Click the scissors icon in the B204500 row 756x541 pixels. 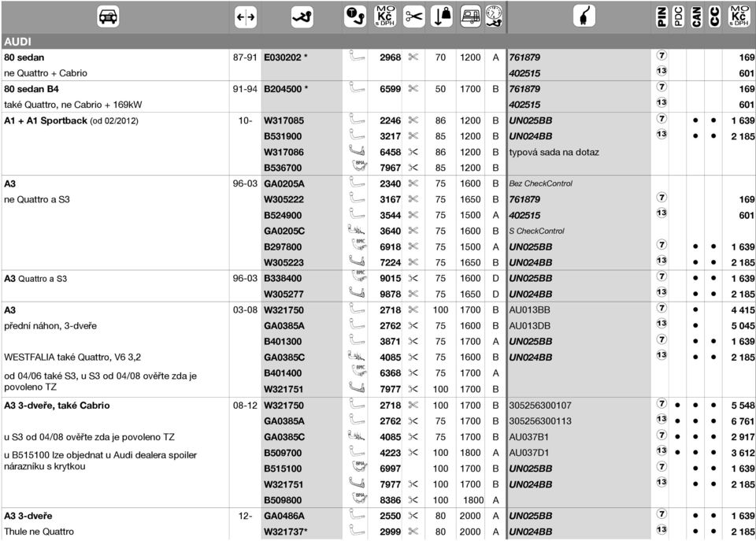[x=413, y=89]
